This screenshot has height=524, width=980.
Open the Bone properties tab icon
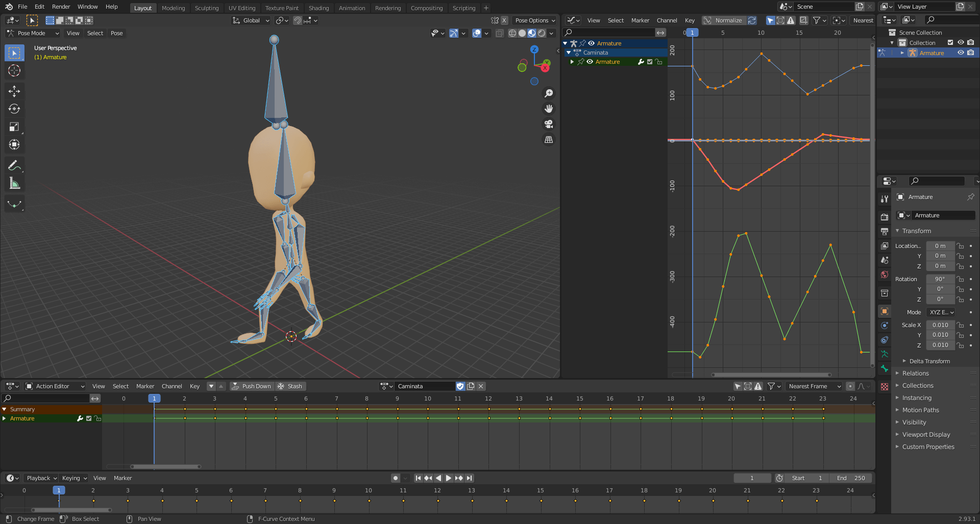[885, 368]
